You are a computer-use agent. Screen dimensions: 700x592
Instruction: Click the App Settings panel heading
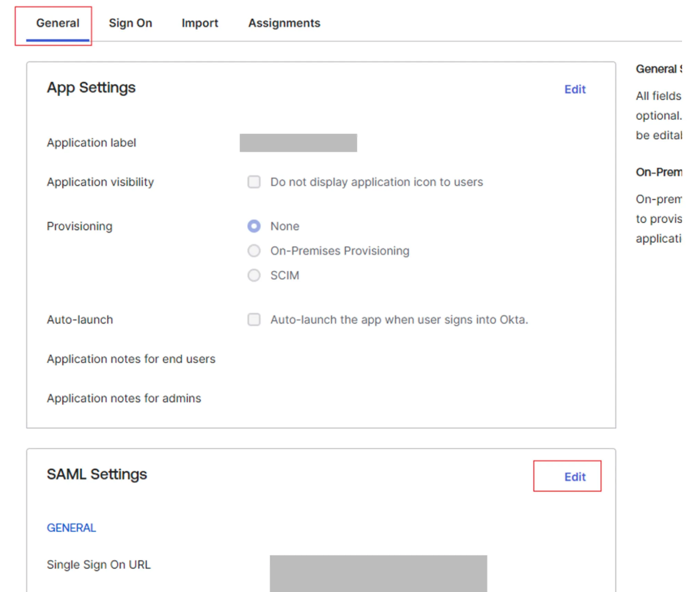click(x=91, y=87)
